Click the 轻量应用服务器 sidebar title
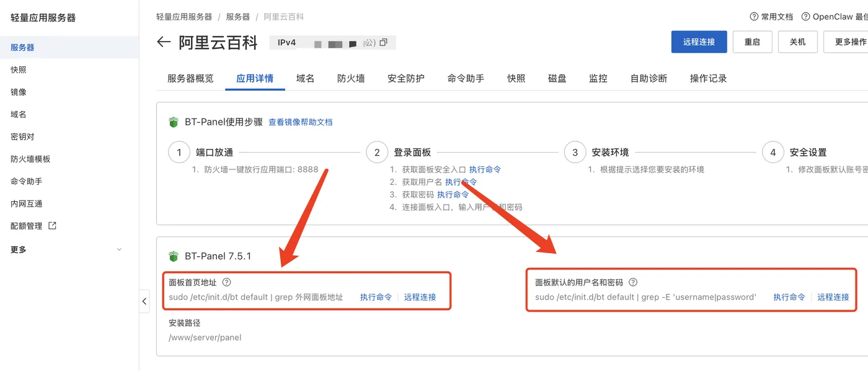The width and height of the screenshot is (868, 371). coord(43,17)
